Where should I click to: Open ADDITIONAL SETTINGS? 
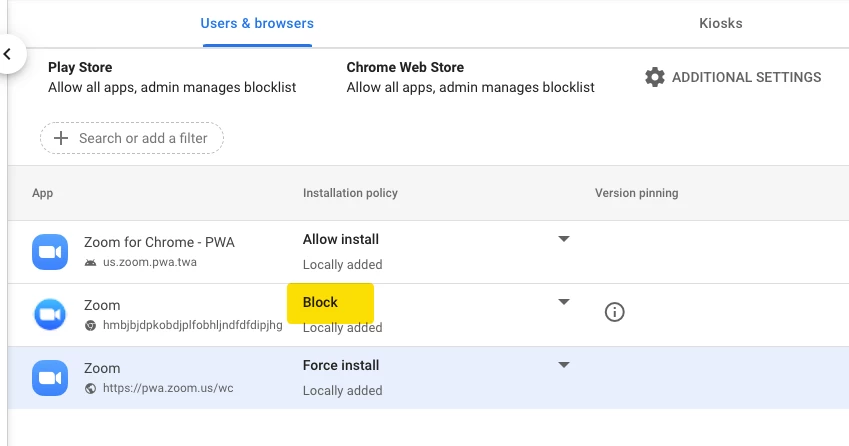tap(746, 77)
